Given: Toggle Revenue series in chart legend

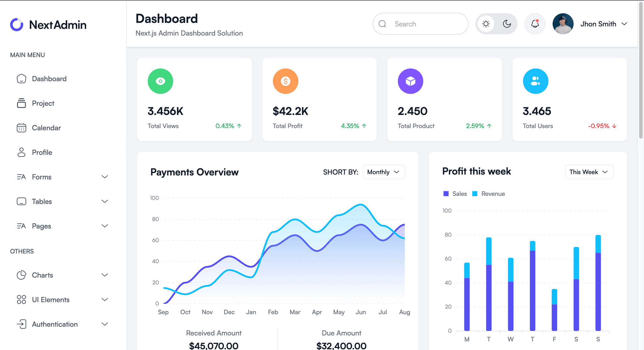Looking at the screenshot, I should coord(489,194).
